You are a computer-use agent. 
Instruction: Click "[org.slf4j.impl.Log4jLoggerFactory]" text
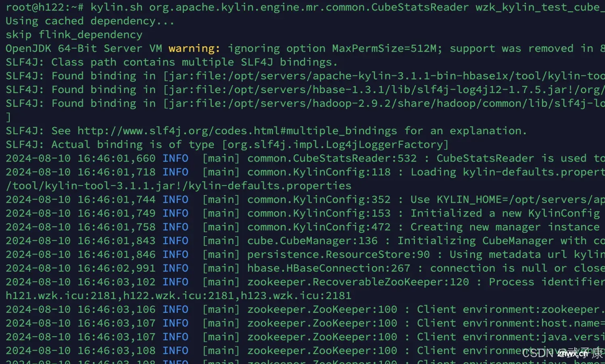point(335,145)
